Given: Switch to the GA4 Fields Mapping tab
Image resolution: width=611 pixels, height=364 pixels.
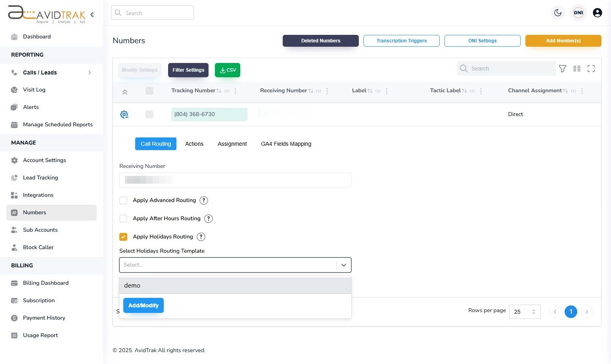Looking at the screenshot, I should point(286,144).
